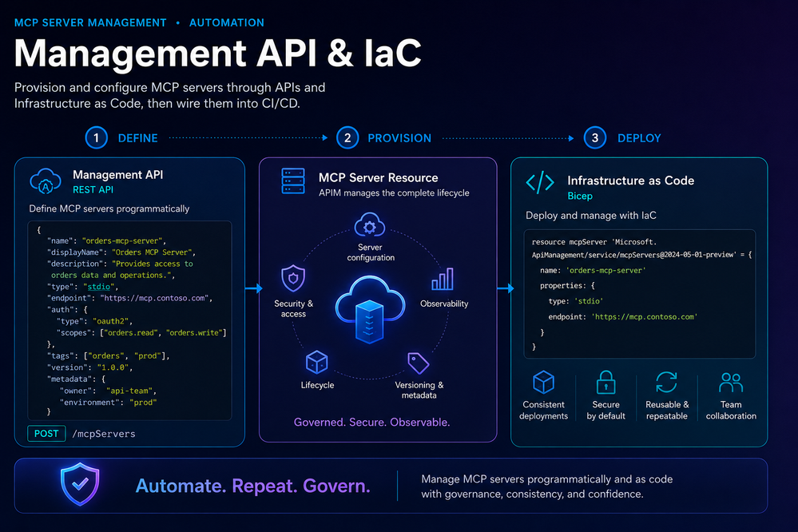Click the Bicep type: 'stdio' line

click(x=576, y=301)
